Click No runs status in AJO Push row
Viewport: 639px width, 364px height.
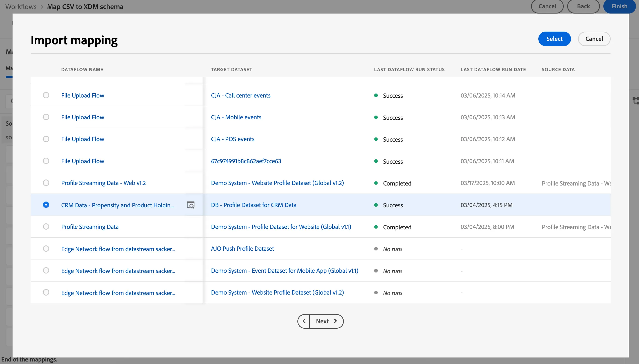coord(393,249)
